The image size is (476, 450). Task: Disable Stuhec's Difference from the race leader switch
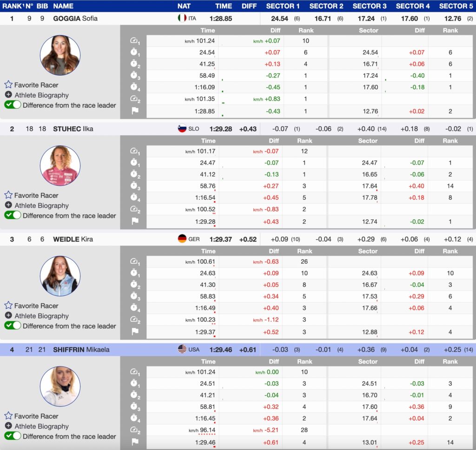pyautogui.click(x=13, y=215)
